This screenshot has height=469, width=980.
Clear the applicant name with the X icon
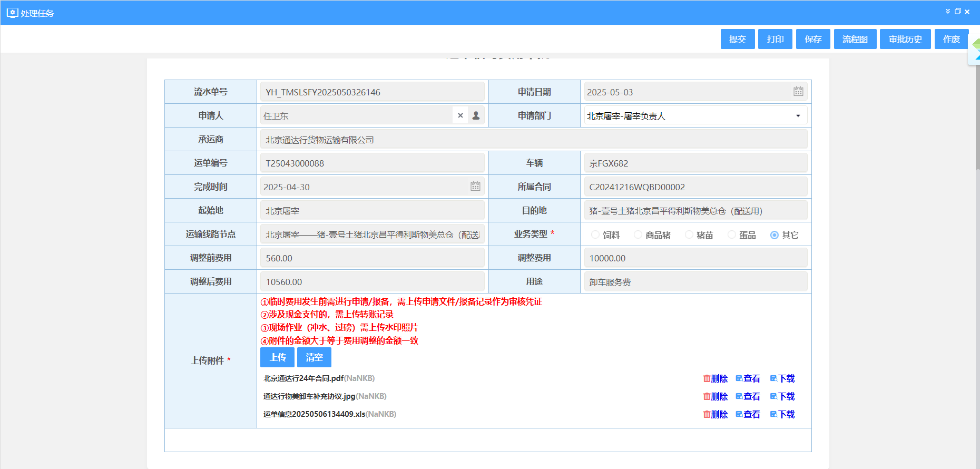coord(460,115)
